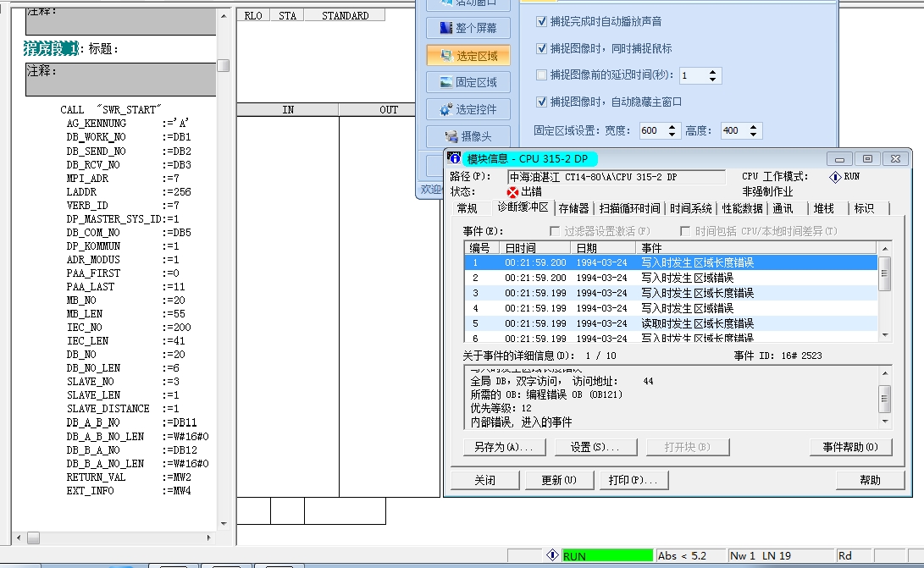Click code editor vertical scrollbar down arrow

click(224, 523)
